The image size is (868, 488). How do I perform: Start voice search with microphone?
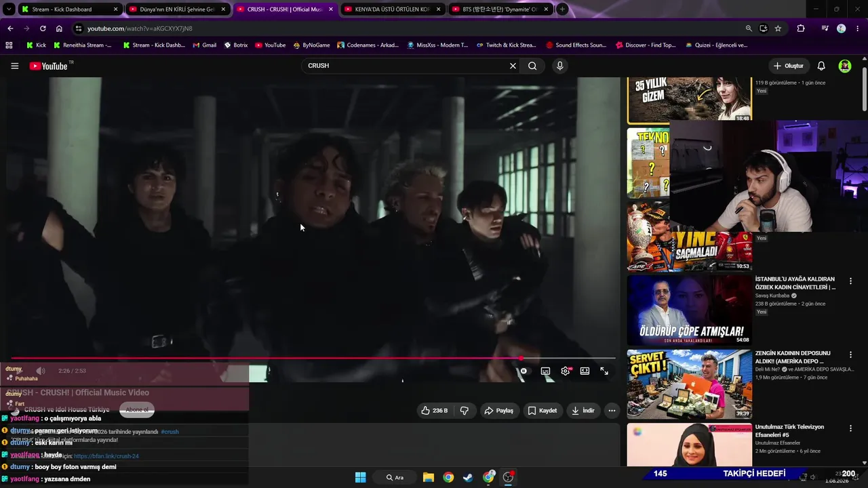[x=559, y=66]
